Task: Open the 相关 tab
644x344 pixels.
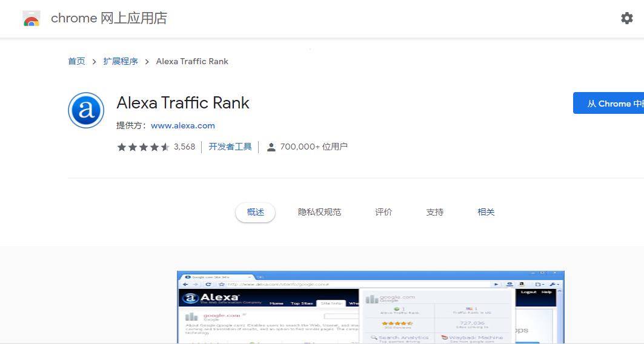Action: point(486,212)
